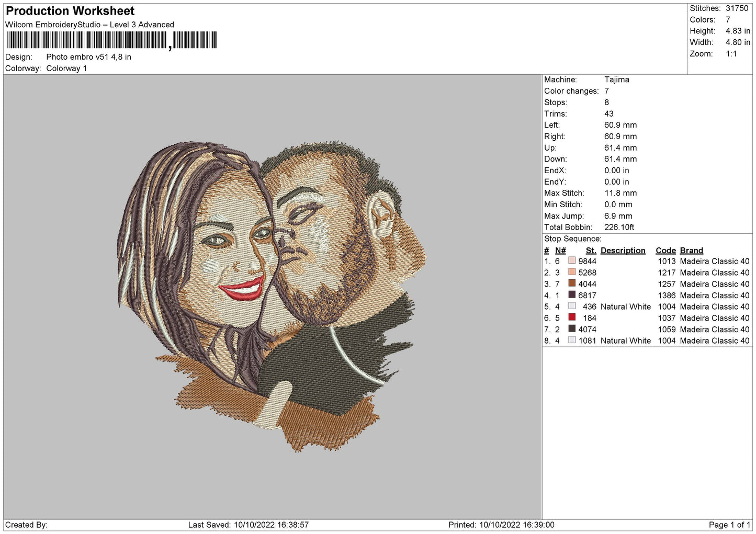Image resolution: width=756 pixels, height=534 pixels.
Task: Click the Trims value 43
Action: coord(608,113)
